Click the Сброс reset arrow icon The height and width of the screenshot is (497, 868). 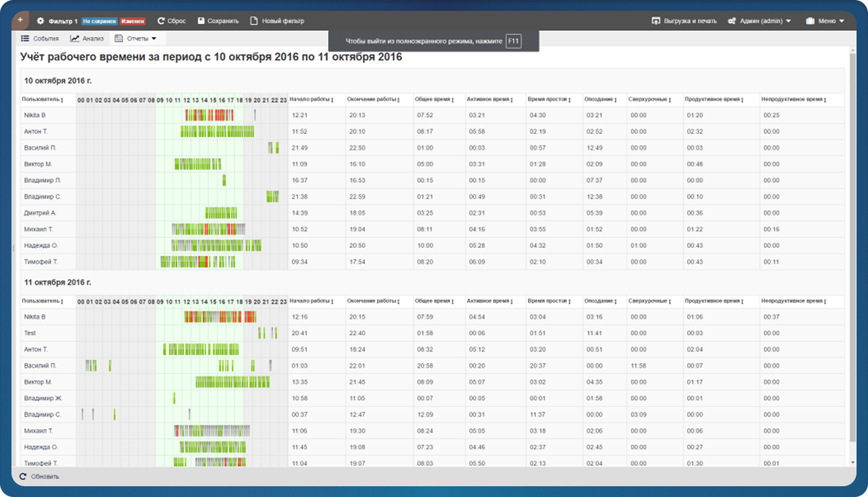click(x=161, y=21)
